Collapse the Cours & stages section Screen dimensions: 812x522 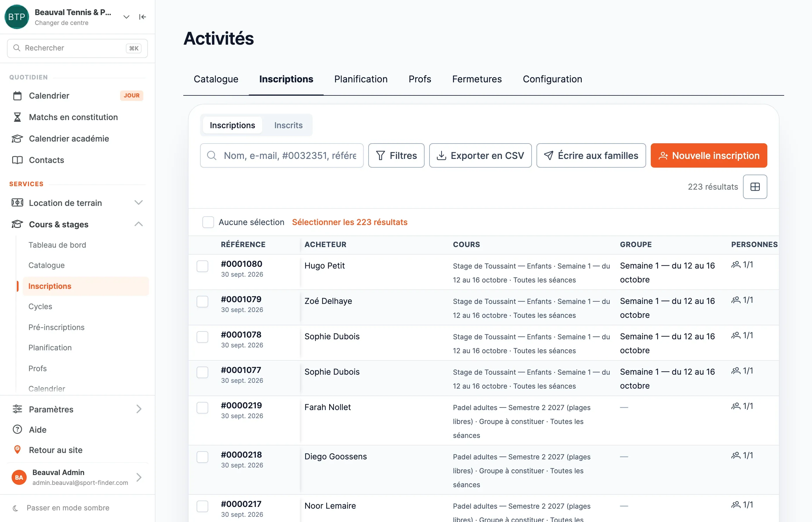coord(138,224)
